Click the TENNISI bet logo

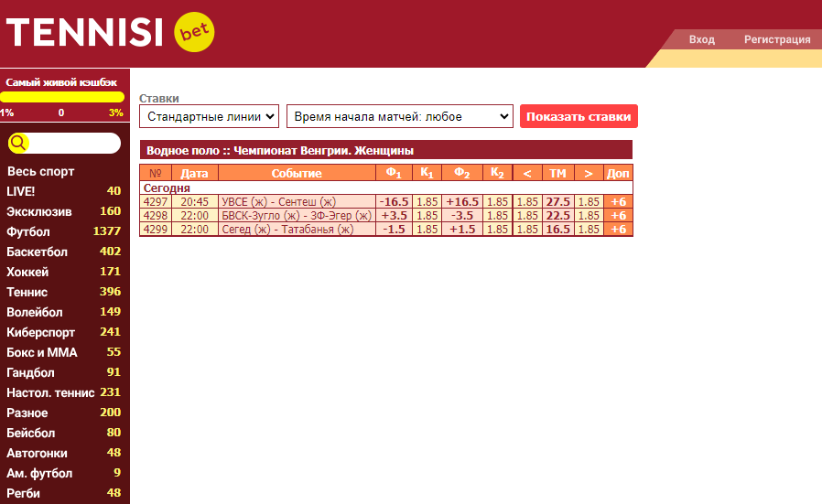pos(110,32)
